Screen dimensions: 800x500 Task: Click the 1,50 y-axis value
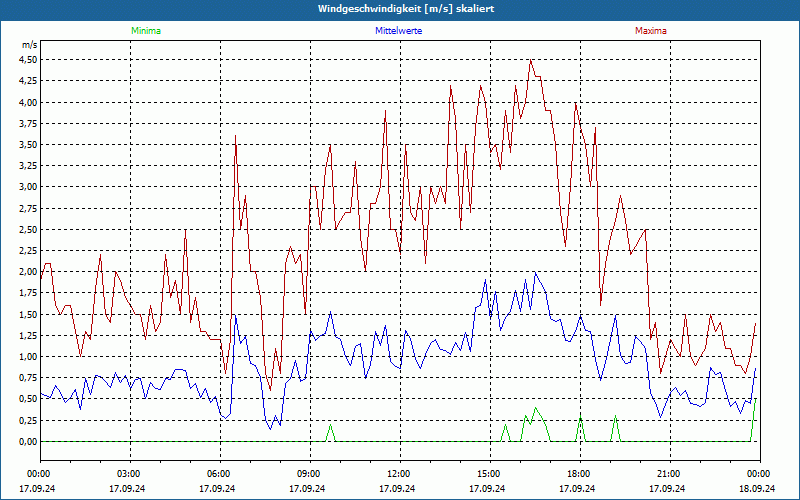pos(28,314)
